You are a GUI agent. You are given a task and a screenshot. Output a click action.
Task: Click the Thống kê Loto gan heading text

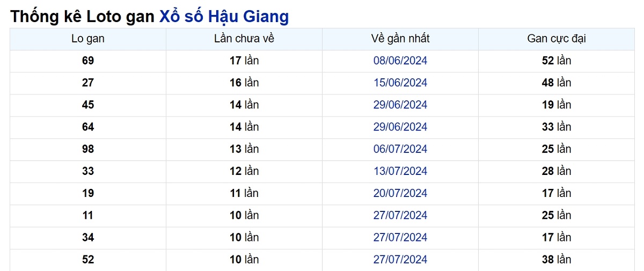click(x=83, y=17)
